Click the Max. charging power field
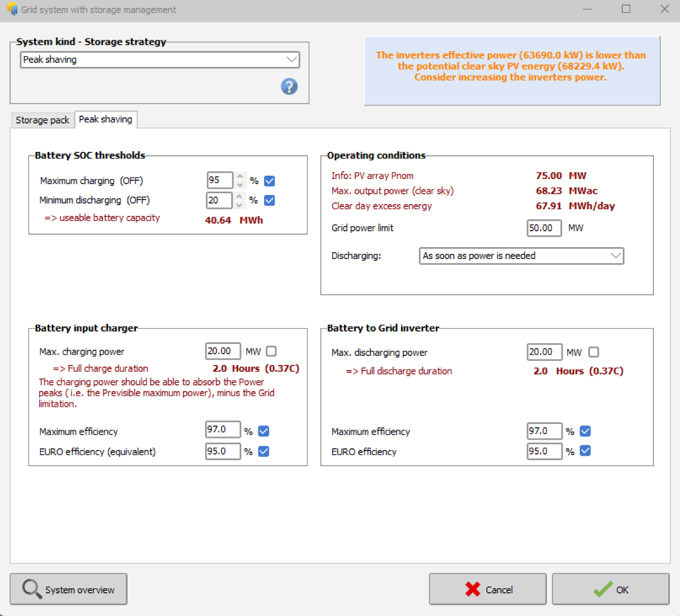The width and height of the screenshot is (680, 616). tap(222, 351)
